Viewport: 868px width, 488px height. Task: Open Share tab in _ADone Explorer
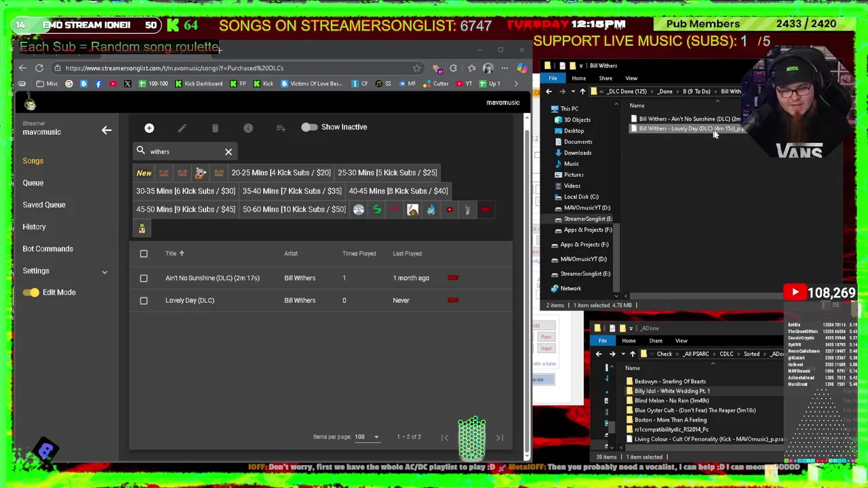(x=656, y=341)
